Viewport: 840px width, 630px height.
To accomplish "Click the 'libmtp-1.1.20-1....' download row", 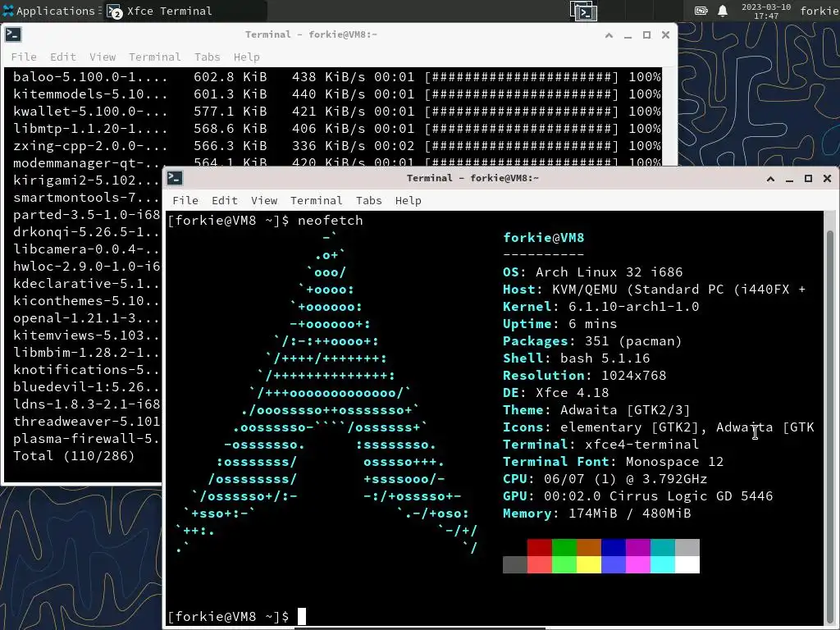I will pyautogui.click(x=337, y=128).
